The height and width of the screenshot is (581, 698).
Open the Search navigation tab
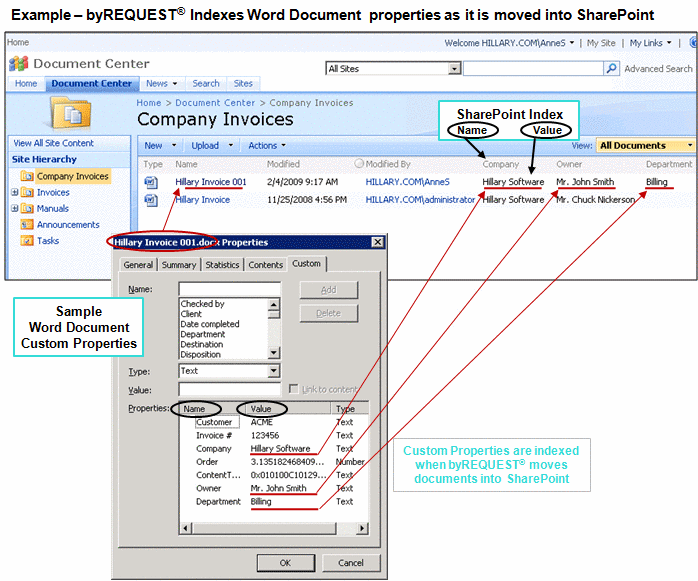(x=206, y=83)
